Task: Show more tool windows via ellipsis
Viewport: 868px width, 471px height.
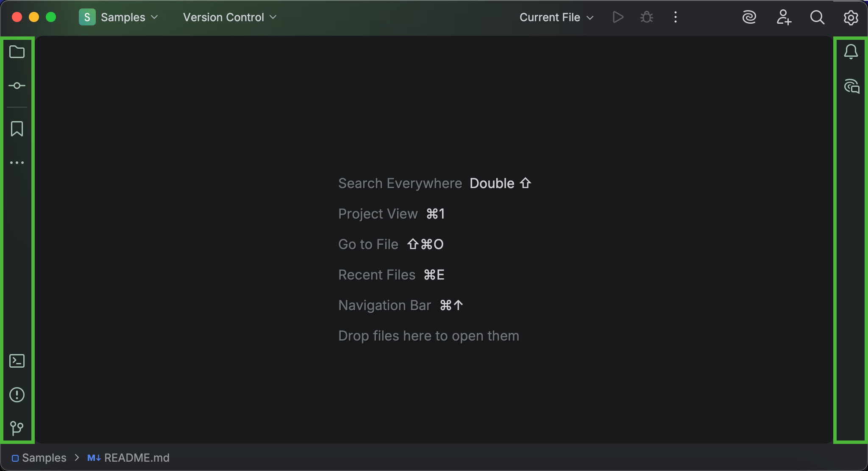Action: click(x=17, y=162)
